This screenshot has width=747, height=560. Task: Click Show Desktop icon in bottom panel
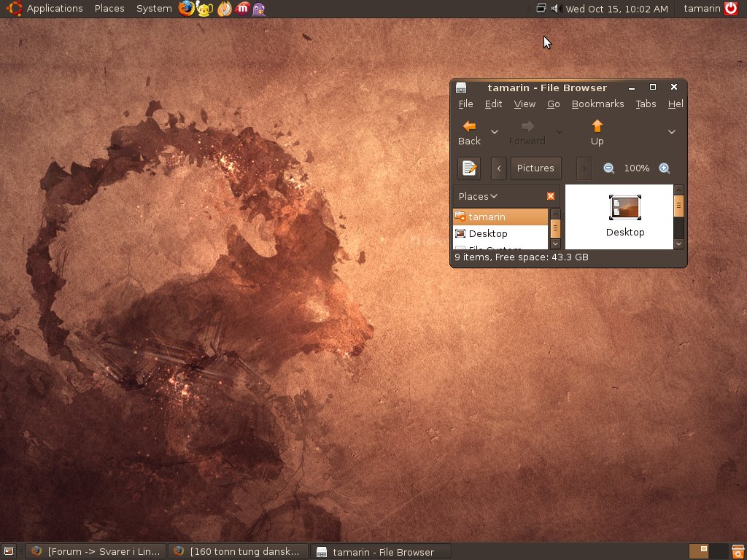(9, 551)
